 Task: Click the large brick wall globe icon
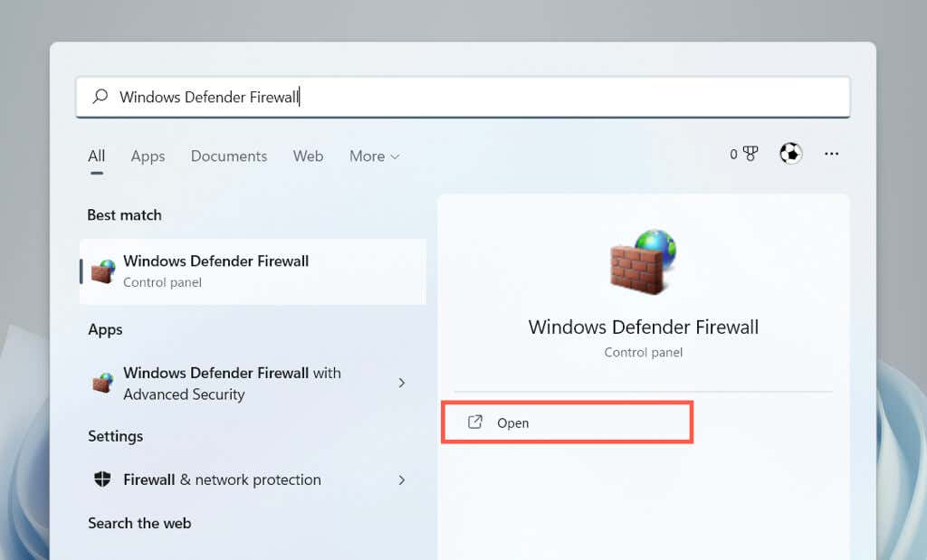(644, 261)
